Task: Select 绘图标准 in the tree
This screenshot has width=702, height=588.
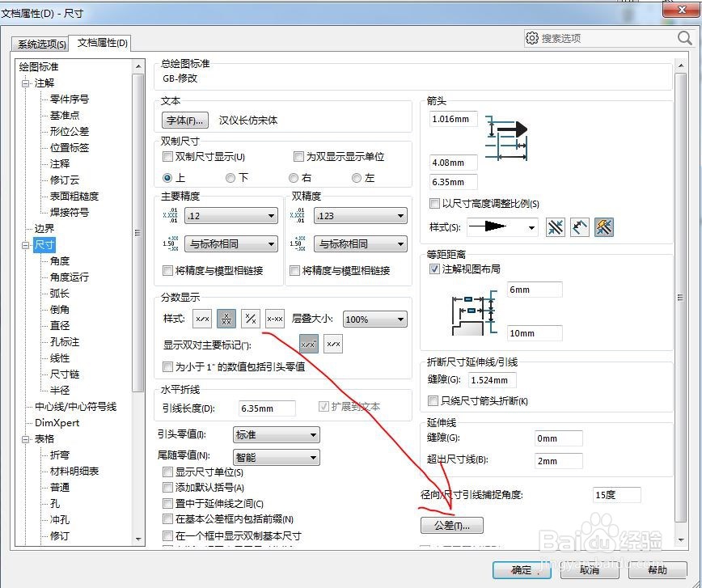Action: point(39,67)
